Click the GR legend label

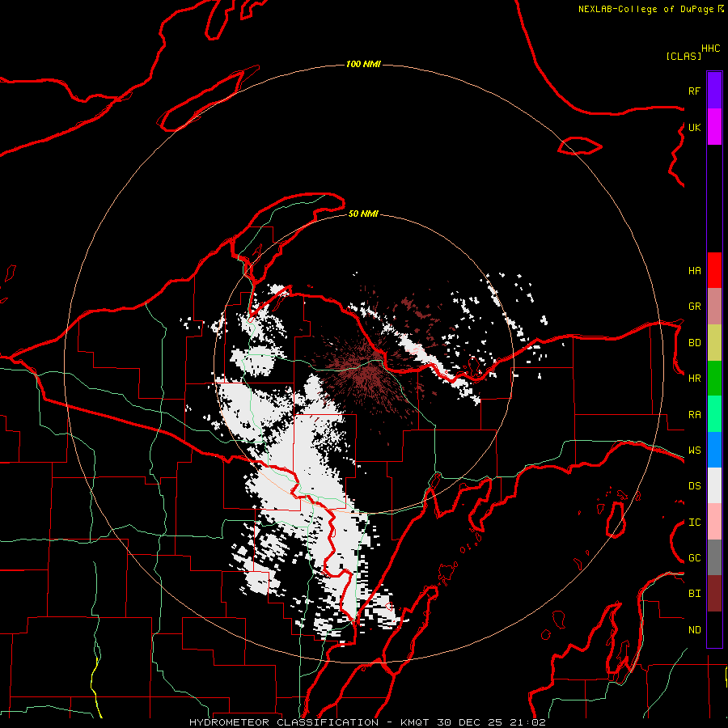(x=694, y=307)
